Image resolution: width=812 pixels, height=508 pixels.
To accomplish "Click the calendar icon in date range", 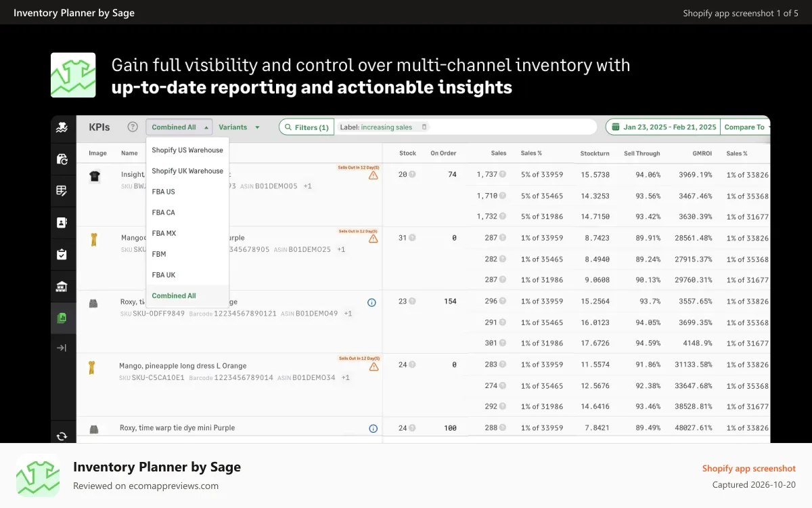I will click(615, 127).
